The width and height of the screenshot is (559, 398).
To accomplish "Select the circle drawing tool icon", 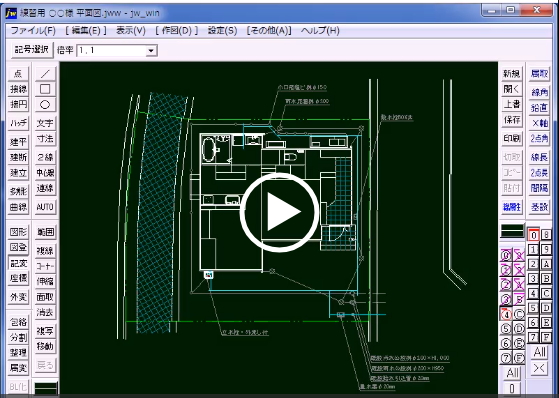I will point(45,104).
